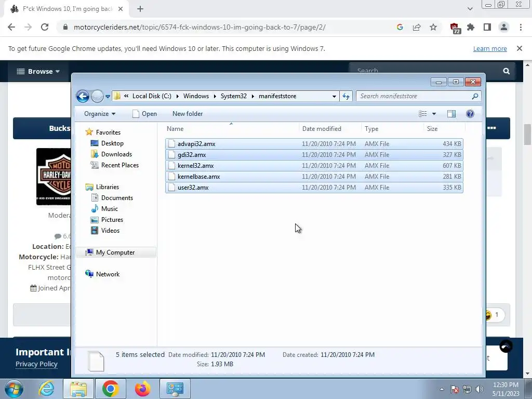Screen dimensions: 532x399
Task: Open uBlock extension icon showing 72
Action: tap(455, 28)
